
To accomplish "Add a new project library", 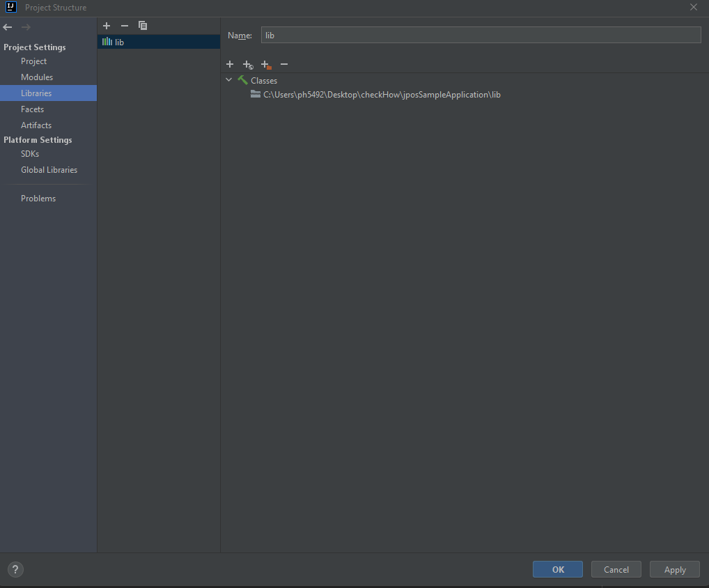I will (x=107, y=26).
